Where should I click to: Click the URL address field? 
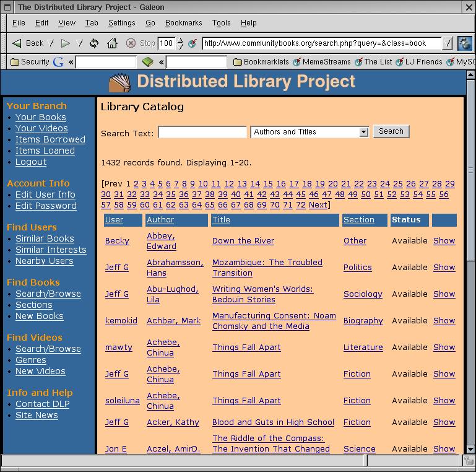click(321, 43)
